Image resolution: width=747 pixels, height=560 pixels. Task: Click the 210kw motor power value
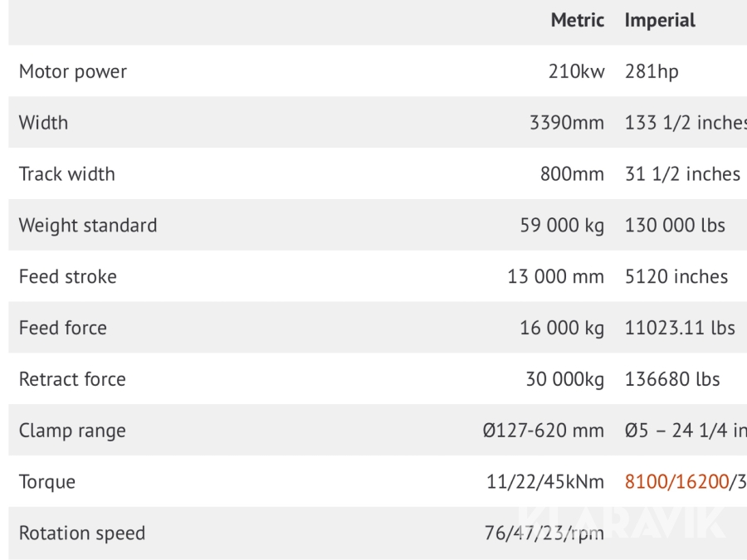[x=576, y=71]
